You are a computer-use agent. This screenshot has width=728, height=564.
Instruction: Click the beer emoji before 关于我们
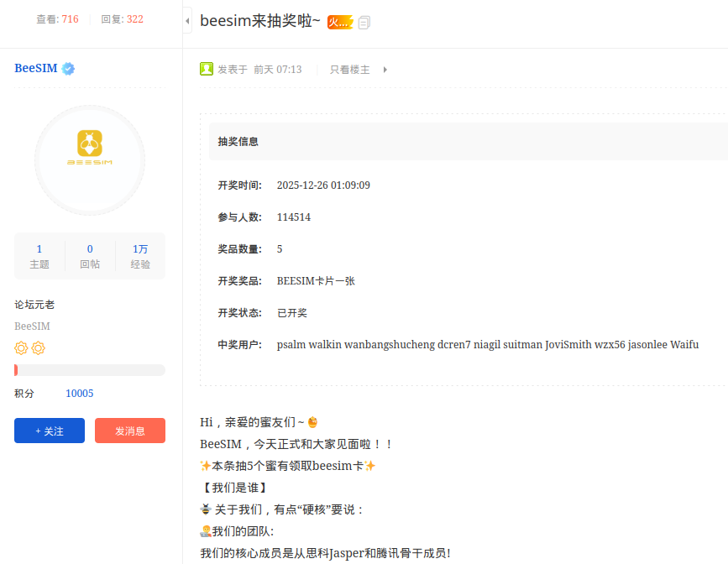pyautogui.click(x=204, y=509)
